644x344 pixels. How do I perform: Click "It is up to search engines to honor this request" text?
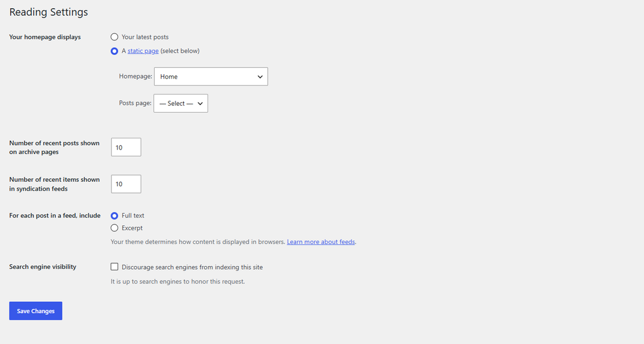coord(177,282)
